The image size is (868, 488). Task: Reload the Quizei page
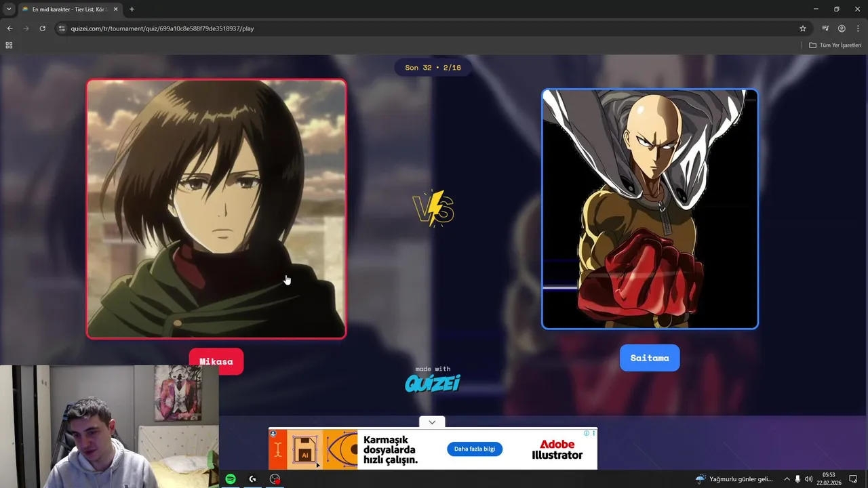click(x=42, y=28)
